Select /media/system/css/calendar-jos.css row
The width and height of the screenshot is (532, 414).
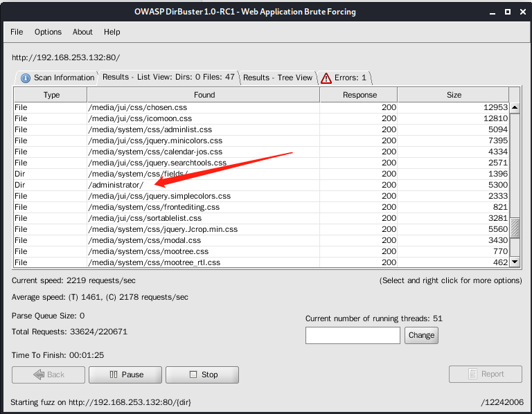(261, 152)
